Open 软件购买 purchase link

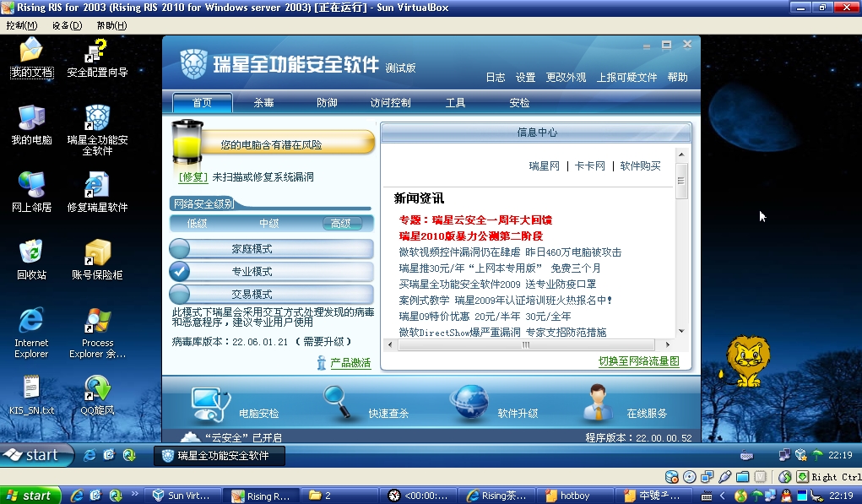(x=641, y=166)
